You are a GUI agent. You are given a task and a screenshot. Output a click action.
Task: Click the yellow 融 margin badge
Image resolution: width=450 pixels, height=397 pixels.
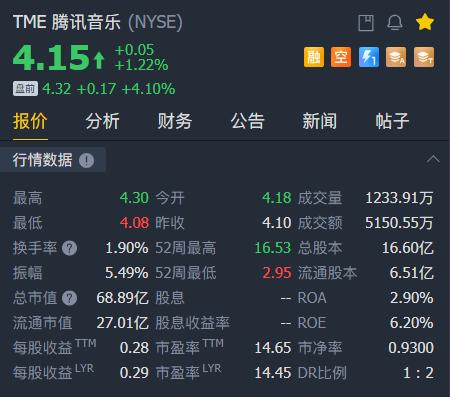pyautogui.click(x=314, y=57)
